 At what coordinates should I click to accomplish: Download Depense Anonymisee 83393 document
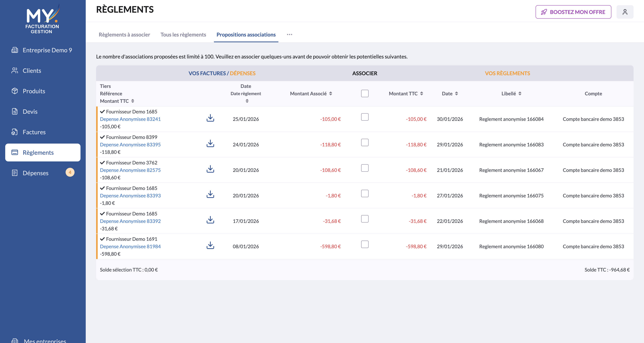tap(210, 195)
